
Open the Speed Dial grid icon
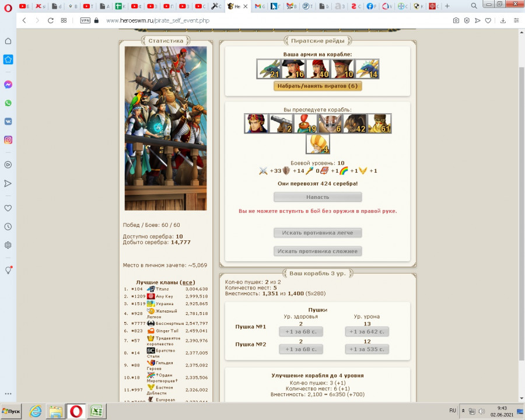[x=64, y=20]
